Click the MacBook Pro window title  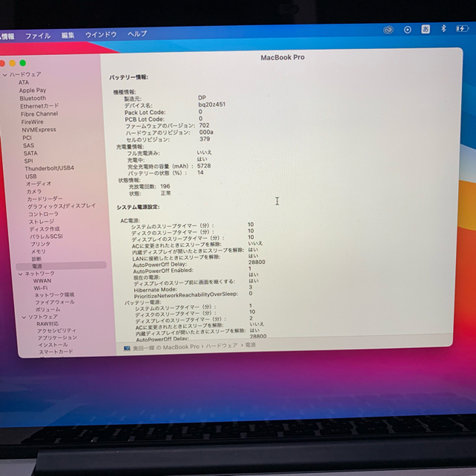tap(283, 57)
